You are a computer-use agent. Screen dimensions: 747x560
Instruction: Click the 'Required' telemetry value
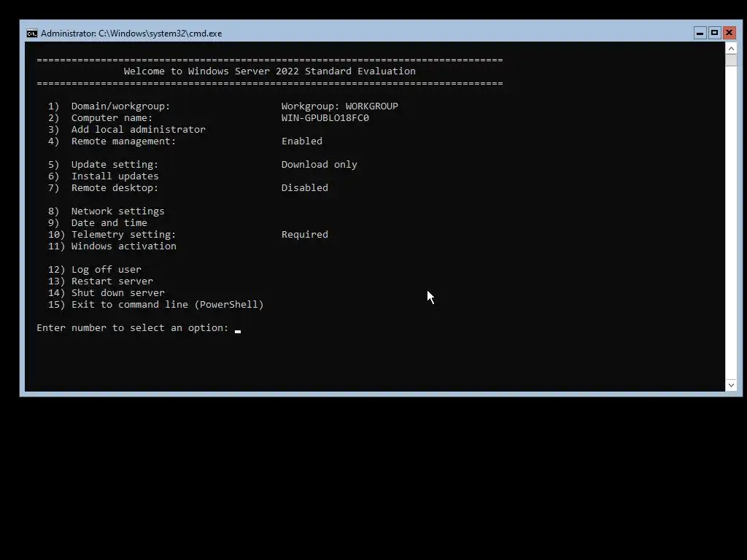point(305,234)
